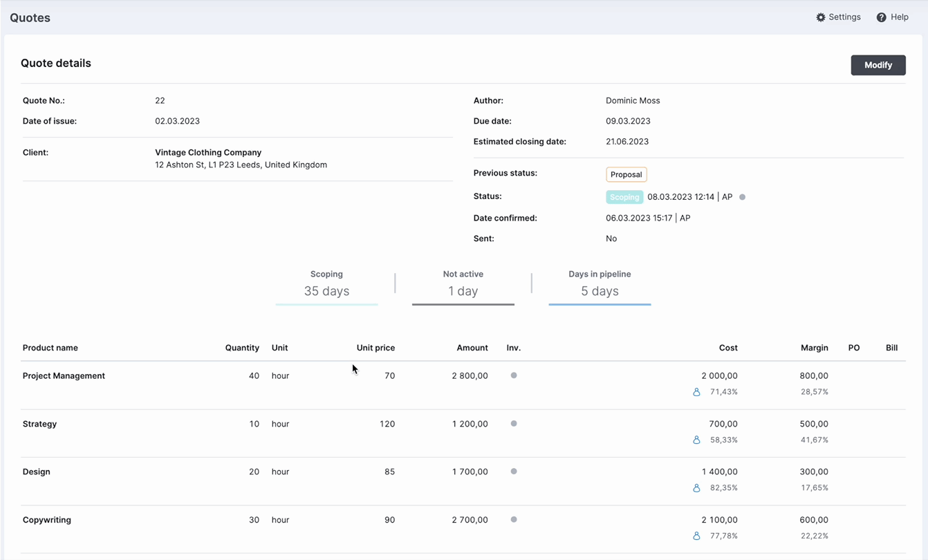The image size is (928, 560).
Task: Click Design product name
Action: [37, 472]
